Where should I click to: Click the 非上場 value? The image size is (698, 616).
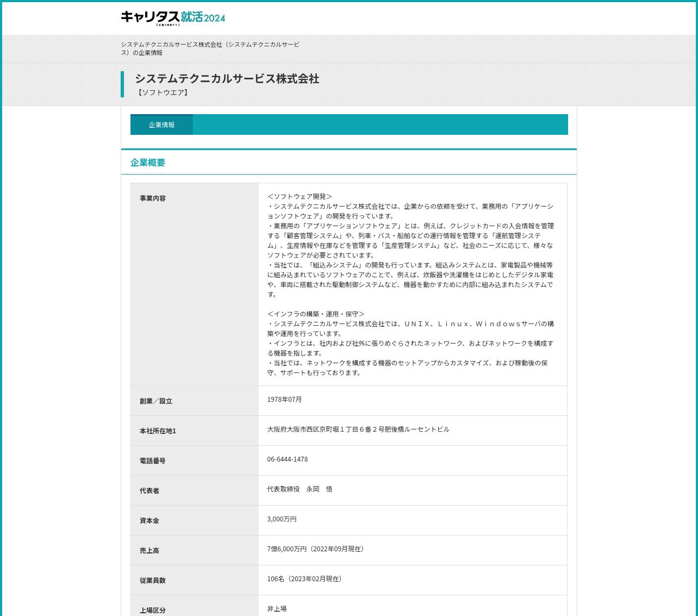click(x=277, y=609)
